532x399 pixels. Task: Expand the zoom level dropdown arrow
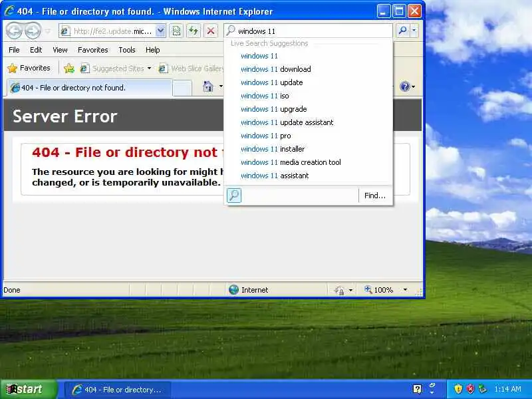pos(405,290)
